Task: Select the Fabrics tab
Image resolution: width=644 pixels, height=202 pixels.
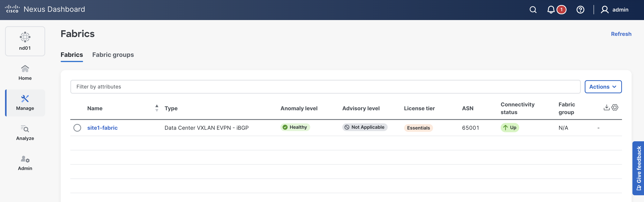Action: coord(72,55)
